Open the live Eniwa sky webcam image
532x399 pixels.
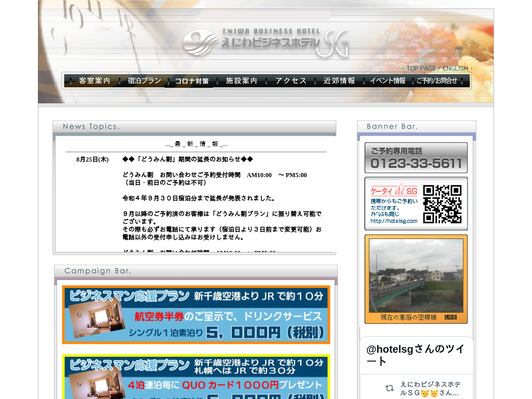(416, 275)
